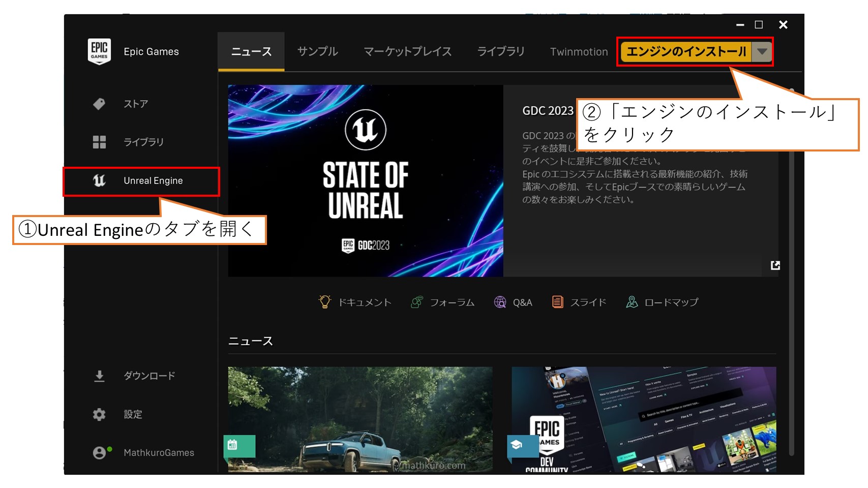This screenshot has height=488, width=868.
Task: Click the ライブラリ grid icon in sidebar
Action: click(x=99, y=142)
